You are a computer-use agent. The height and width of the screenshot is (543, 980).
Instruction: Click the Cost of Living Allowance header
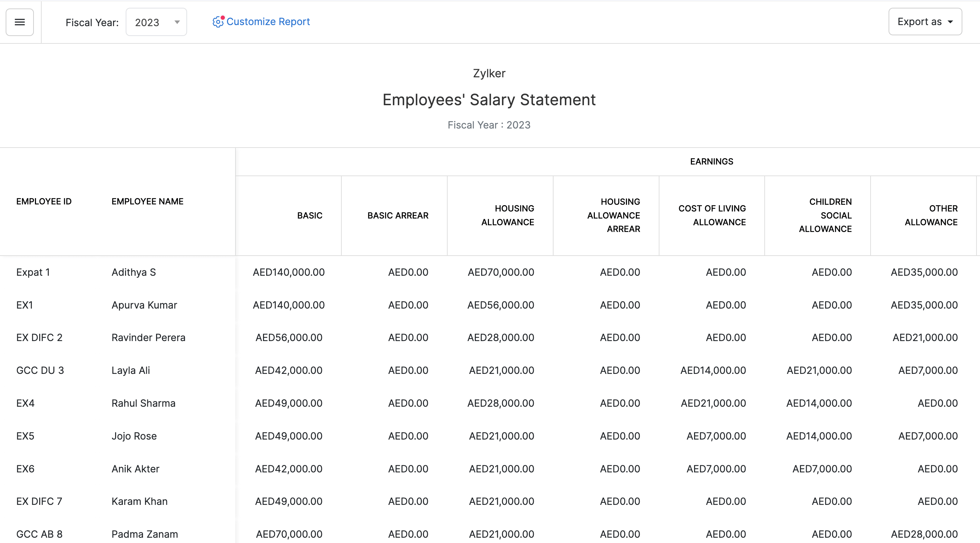point(712,215)
